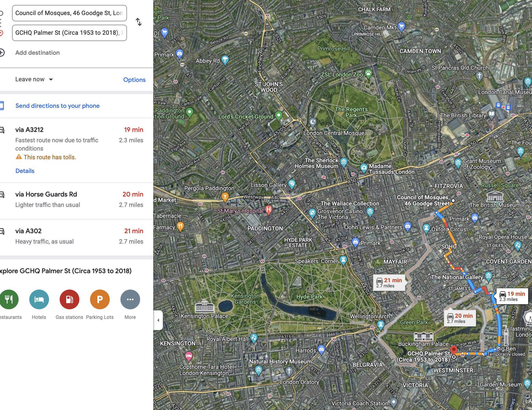This screenshot has height=410, width=532.
Task: Swap start and destination with reverse arrows
Action: 139,22
